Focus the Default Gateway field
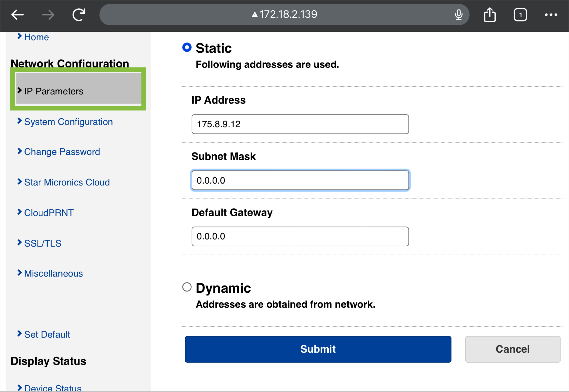The height and width of the screenshot is (392, 569). [x=300, y=236]
